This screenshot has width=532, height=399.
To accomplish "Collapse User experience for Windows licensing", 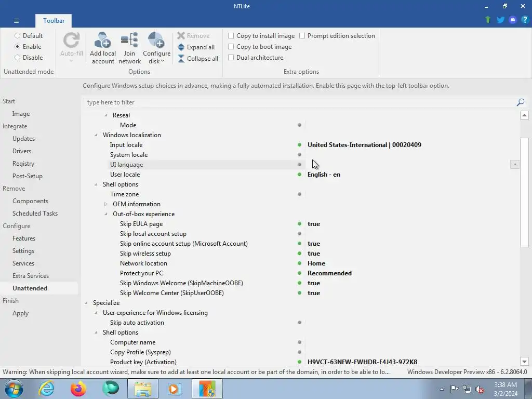I will click(96, 313).
